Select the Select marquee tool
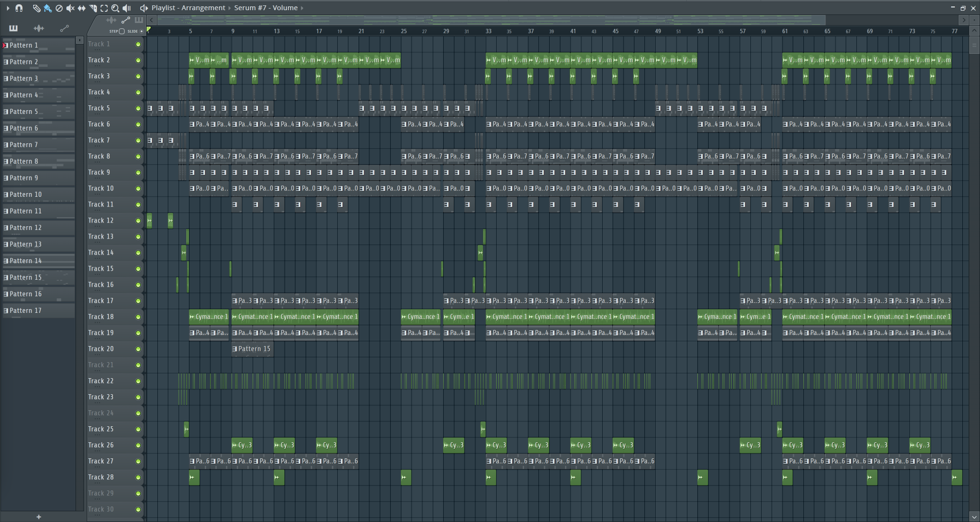 coord(104,8)
